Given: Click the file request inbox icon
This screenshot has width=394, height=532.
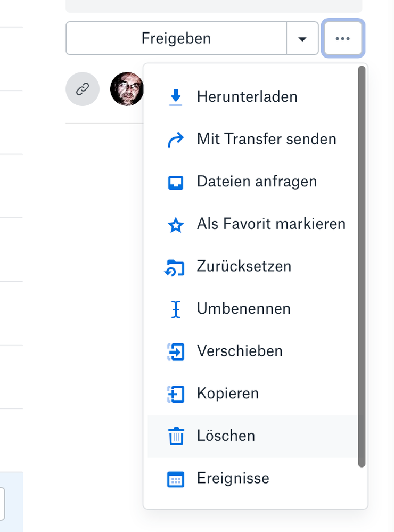Looking at the screenshot, I should [x=176, y=182].
